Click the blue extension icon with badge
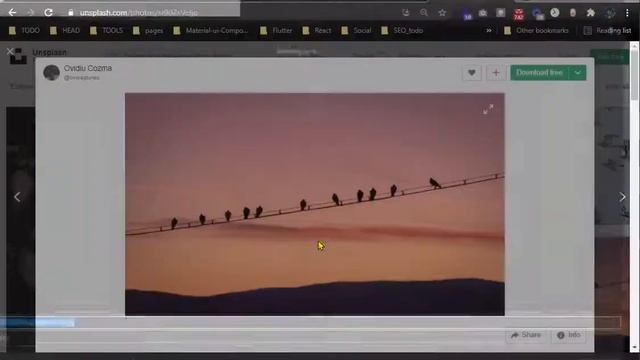 537,14
